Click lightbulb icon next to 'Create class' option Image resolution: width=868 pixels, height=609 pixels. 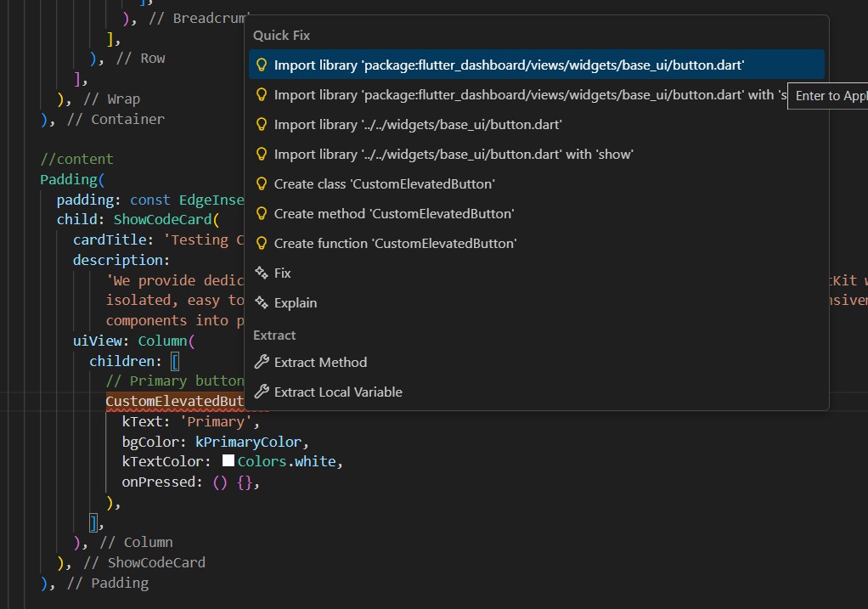[262, 184]
